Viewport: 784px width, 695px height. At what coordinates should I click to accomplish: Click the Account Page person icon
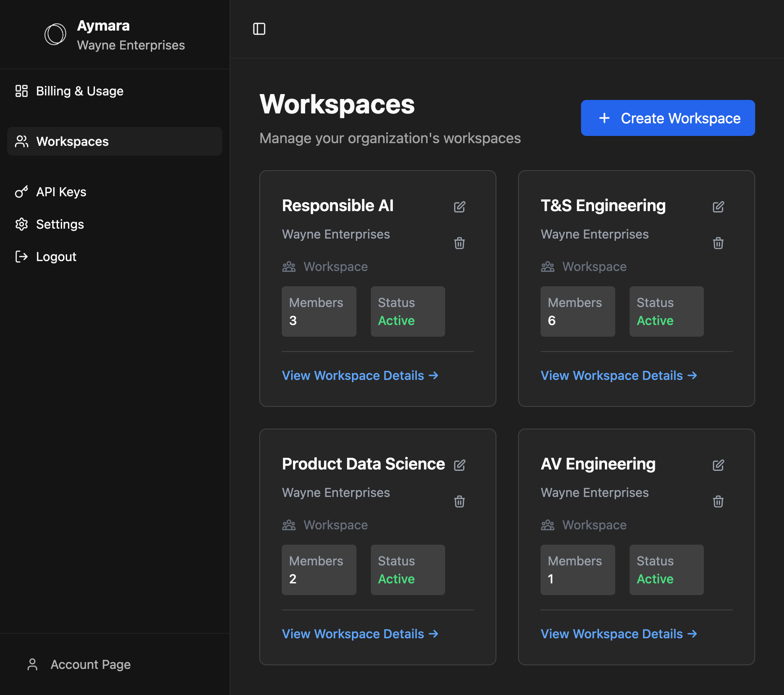(x=32, y=664)
